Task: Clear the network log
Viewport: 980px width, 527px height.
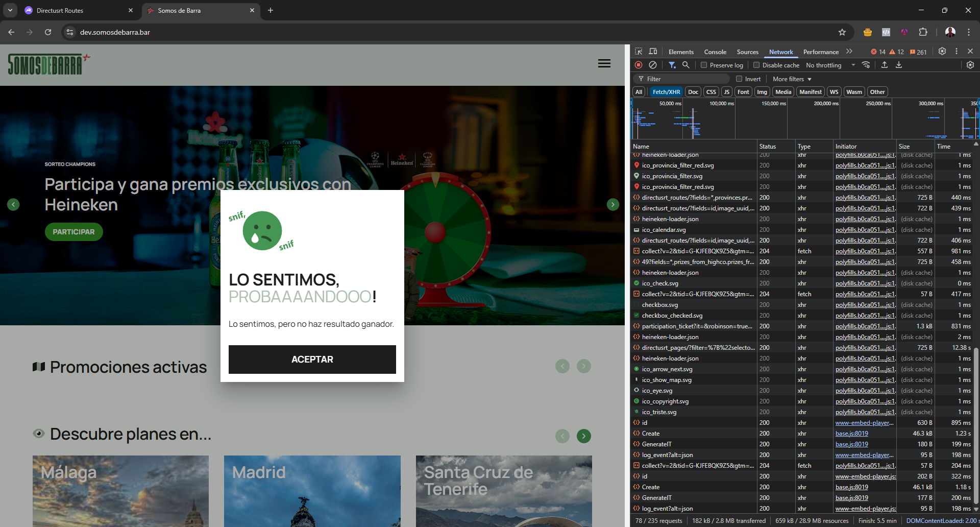Action: click(653, 65)
